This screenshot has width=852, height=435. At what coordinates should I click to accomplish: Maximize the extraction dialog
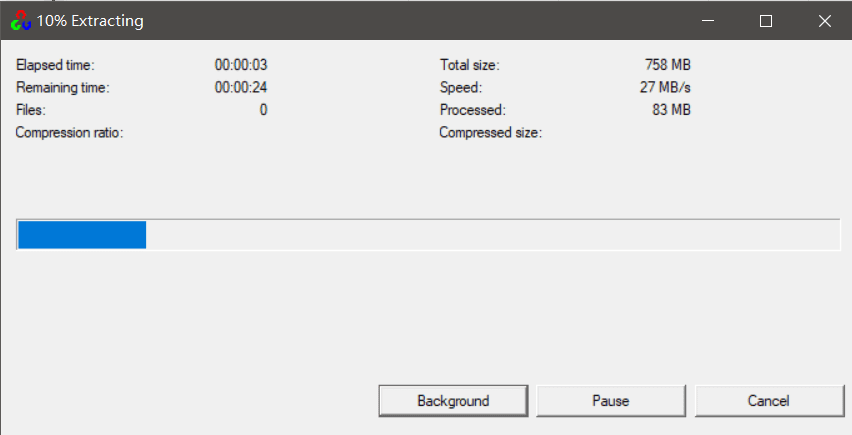pos(766,21)
